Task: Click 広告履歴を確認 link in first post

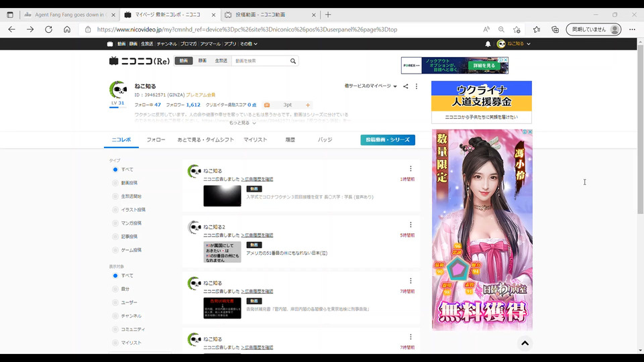Action: click(257, 180)
